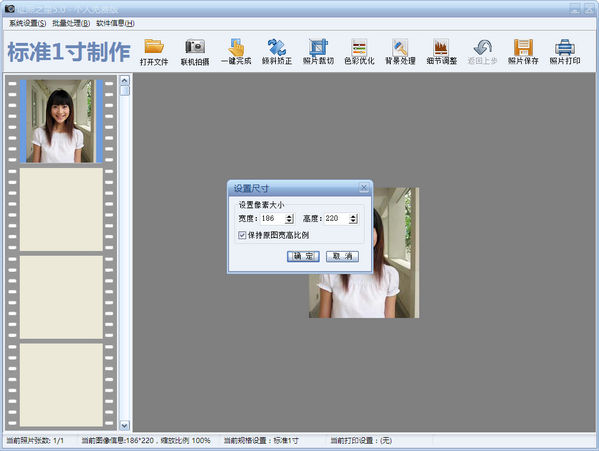599x451 pixels.
Task: Choose the 照片裁切 crop tool
Action: point(318,52)
